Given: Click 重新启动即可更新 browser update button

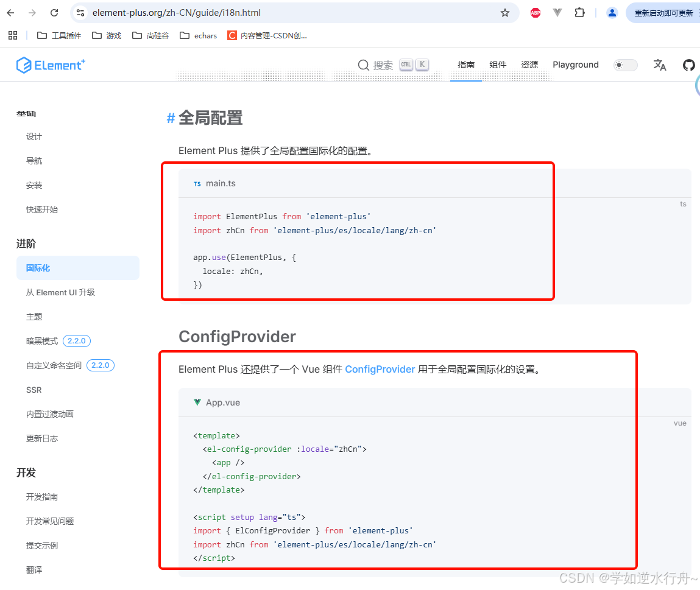Looking at the screenshot, I should point(663,13).
